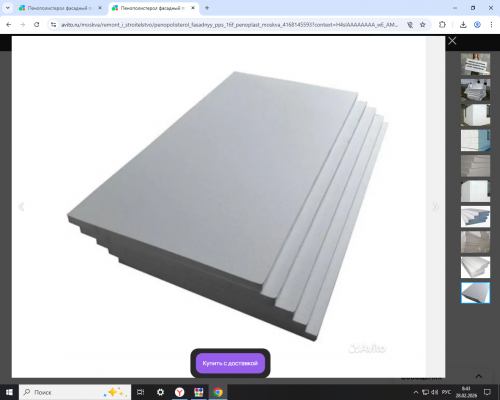Screen dimensions: 500x400
Task: Focus the avito.ru address bar
Action: 229,25
